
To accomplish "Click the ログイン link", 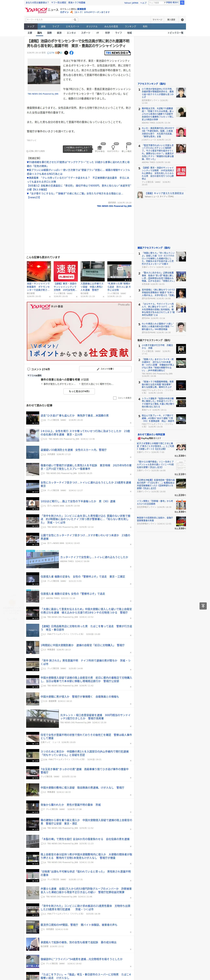I will pos(64,12).
